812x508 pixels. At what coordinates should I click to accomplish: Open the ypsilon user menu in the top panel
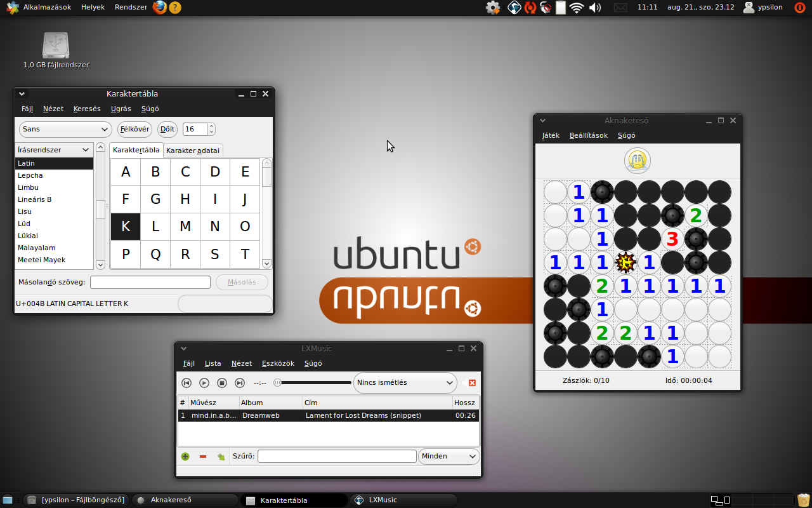click(763, 8)
